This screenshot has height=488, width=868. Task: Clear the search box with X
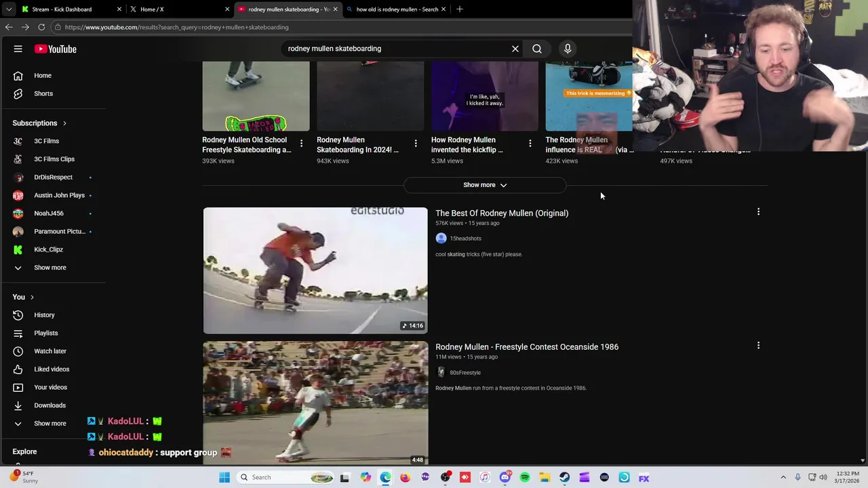point(515,49)
